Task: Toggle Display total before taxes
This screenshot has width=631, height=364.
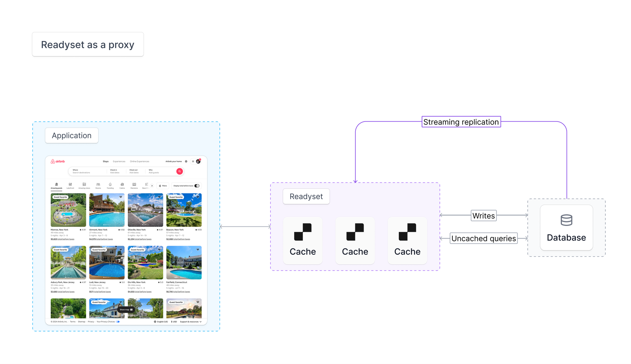Action: (x=196, y=185)
